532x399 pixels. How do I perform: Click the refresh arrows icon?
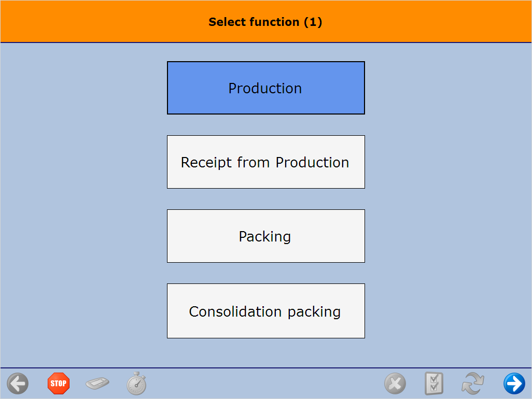coord(472,383)
